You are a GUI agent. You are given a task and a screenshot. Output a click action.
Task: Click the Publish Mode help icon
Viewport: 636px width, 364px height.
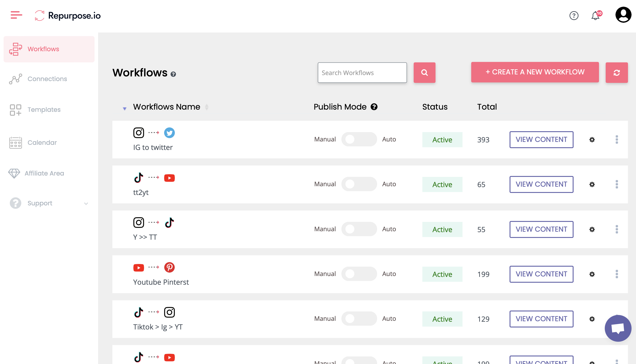[x=374, y=107]
